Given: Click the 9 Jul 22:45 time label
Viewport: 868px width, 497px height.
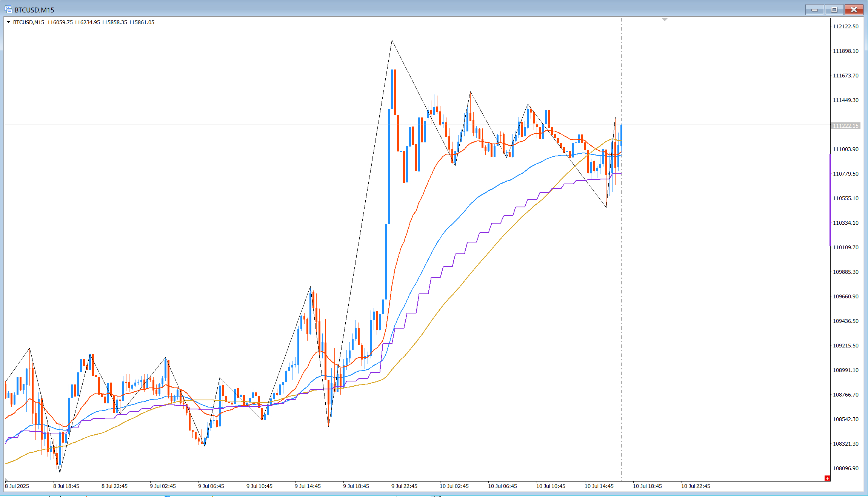Looking at the screenshot, I should [x=405, y=486].
